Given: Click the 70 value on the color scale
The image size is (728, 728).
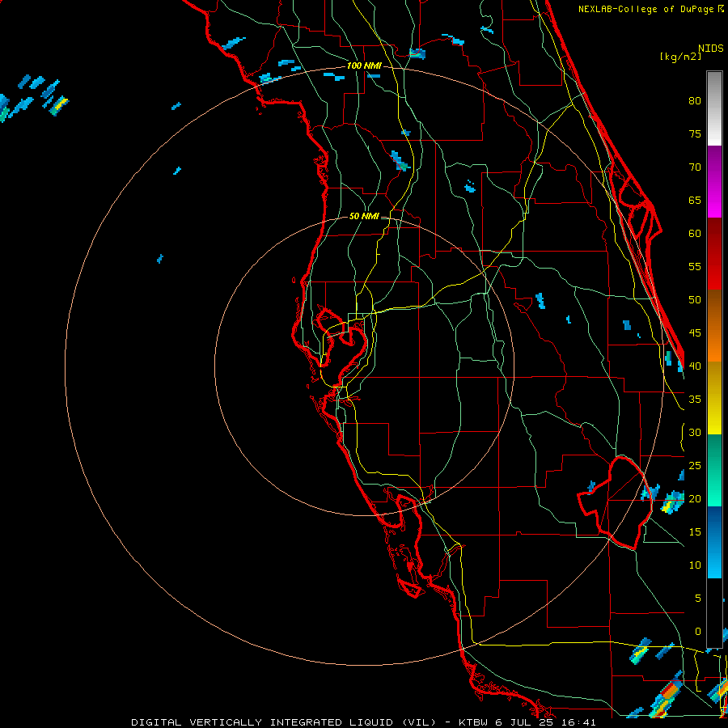Looking at the screenshot, I should 695,167.
